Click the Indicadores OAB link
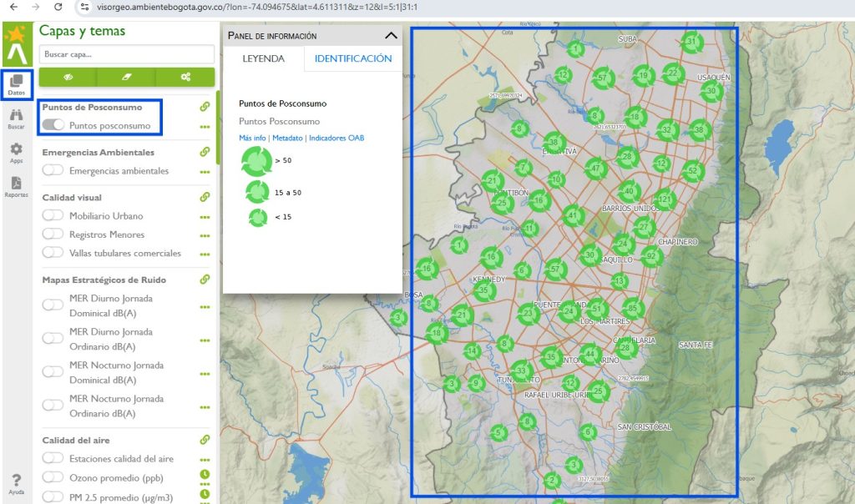 coord(336,138)
